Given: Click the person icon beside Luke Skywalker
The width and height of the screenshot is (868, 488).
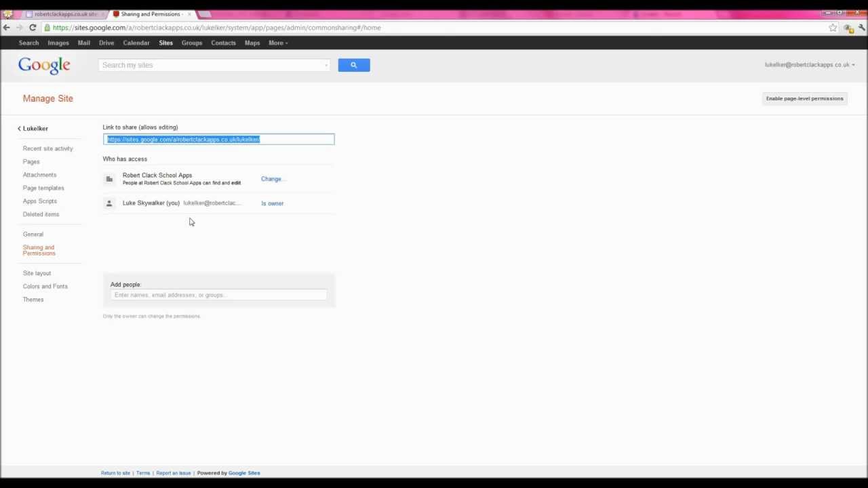Looking at the screenshot, I should coord(109,203).
